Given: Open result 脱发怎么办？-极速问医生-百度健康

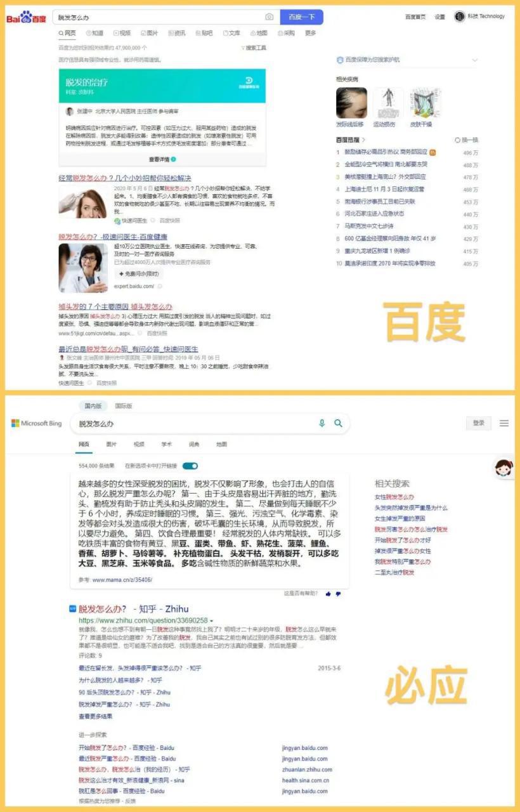Looking at the screenshot, I should tap(113, 237).
